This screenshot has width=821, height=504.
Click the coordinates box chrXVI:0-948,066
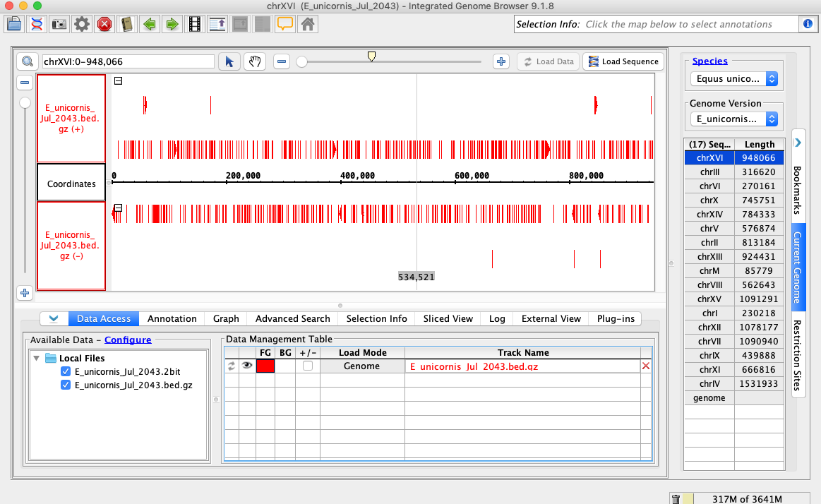128,61
